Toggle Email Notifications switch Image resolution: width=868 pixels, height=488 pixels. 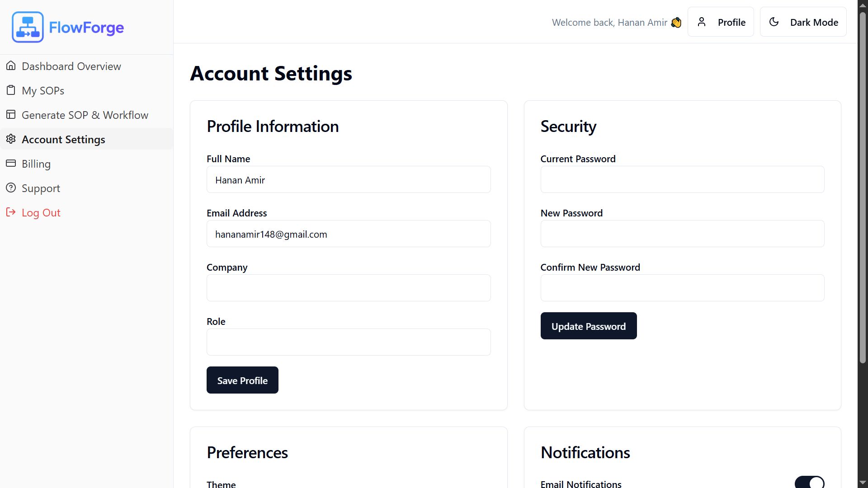click(809, 482)
